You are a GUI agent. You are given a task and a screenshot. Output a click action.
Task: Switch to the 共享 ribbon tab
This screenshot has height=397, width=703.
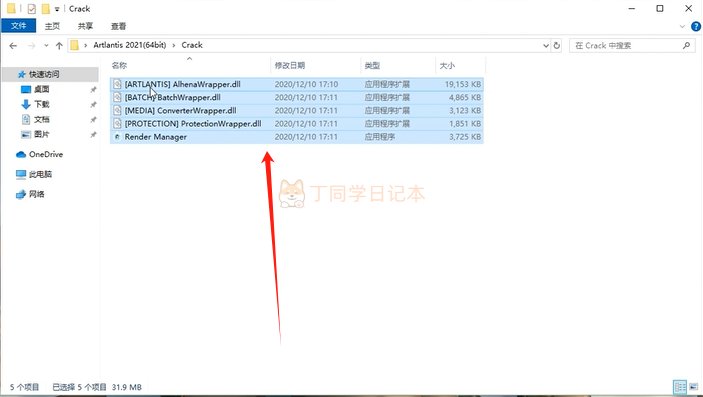click(85, 26)
